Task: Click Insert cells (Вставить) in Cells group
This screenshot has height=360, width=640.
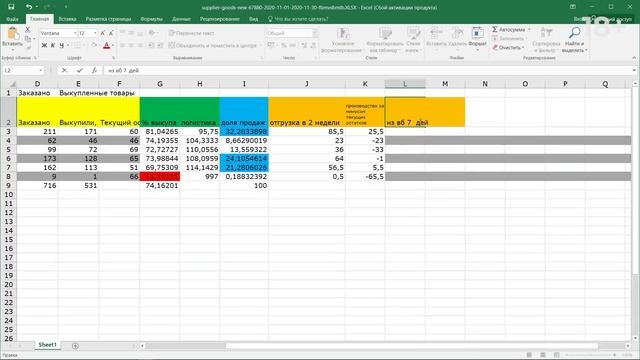Action: tap(436, 37)
